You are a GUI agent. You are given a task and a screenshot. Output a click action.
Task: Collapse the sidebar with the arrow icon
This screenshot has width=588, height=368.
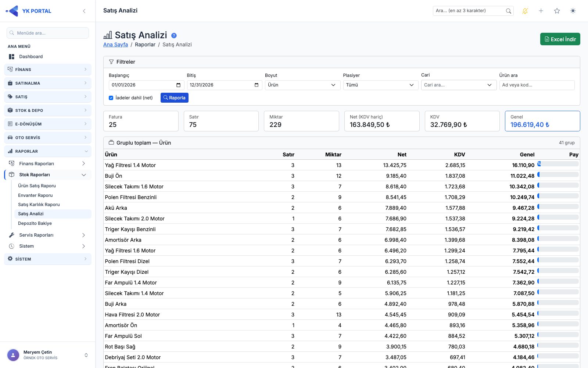84,11
